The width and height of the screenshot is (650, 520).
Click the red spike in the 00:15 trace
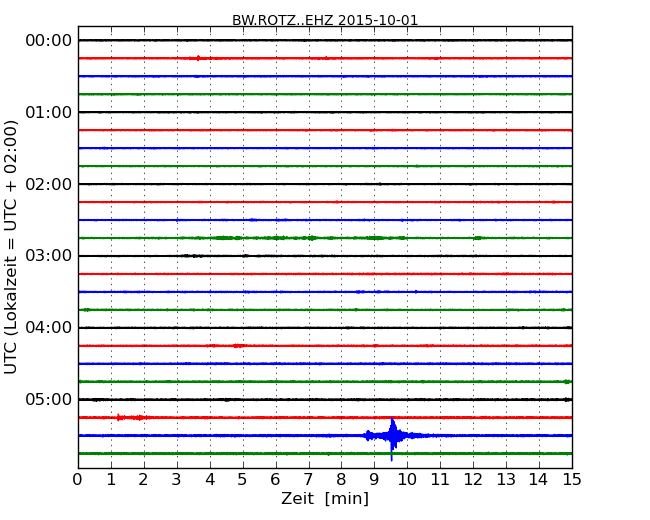tap(198, 58)
